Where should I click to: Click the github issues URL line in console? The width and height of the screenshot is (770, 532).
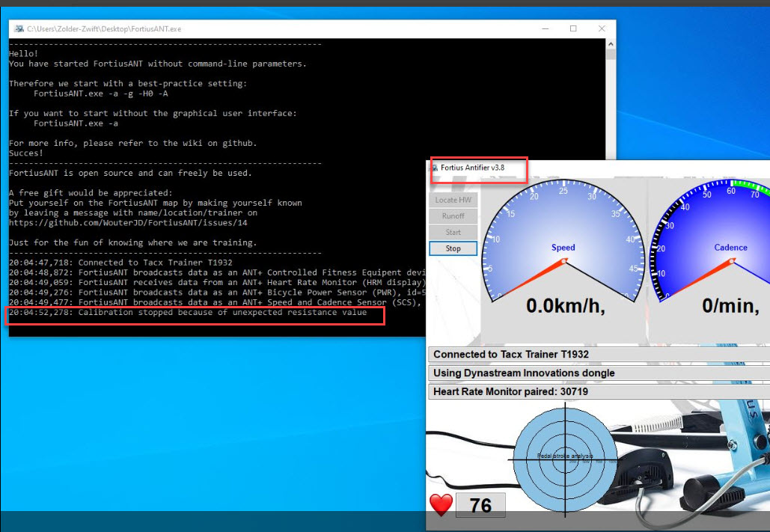(x=128, y=223)
